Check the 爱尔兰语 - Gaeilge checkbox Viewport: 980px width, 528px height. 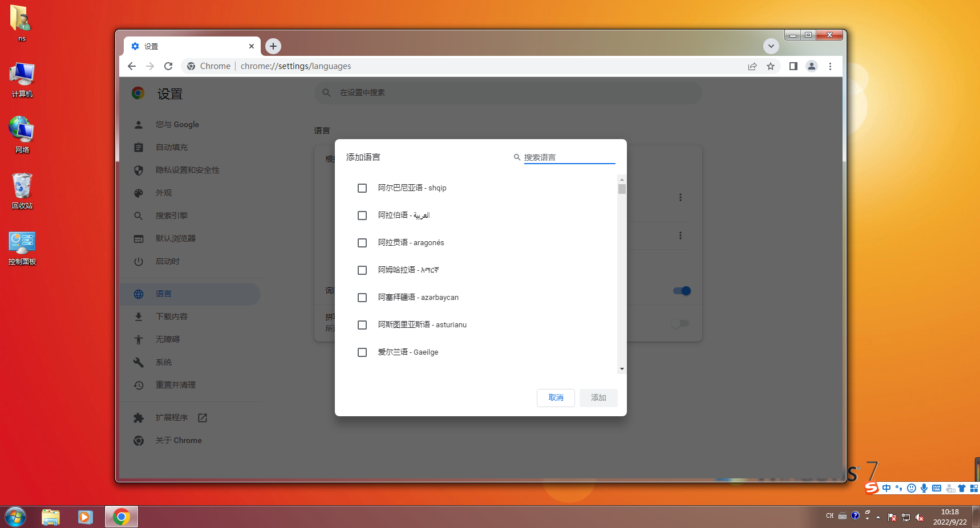coord(362,352)
